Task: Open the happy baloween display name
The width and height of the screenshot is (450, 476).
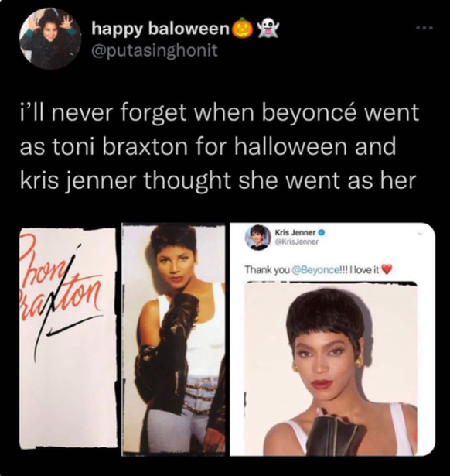Action: tap(161, 29)
